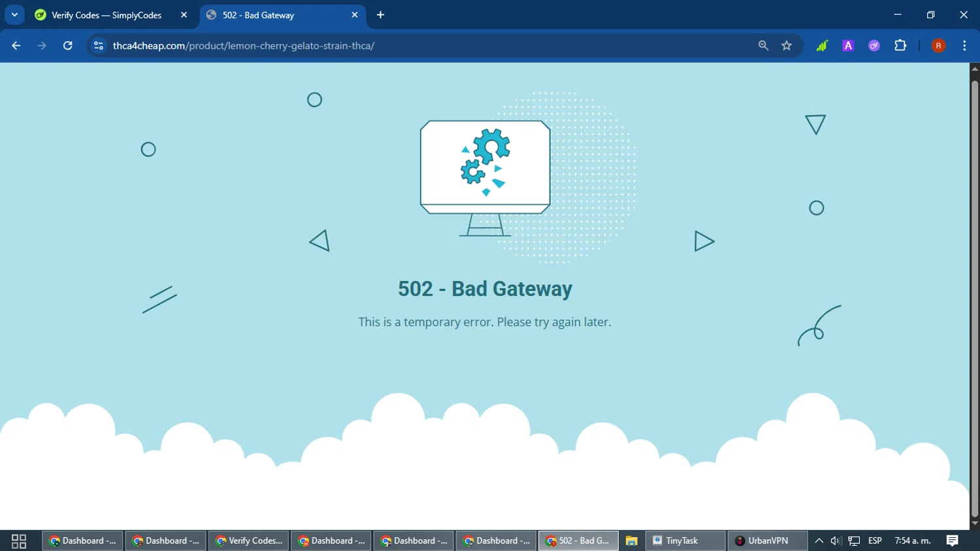Select the 502 - Bad Gateway tab

(282, 15)
